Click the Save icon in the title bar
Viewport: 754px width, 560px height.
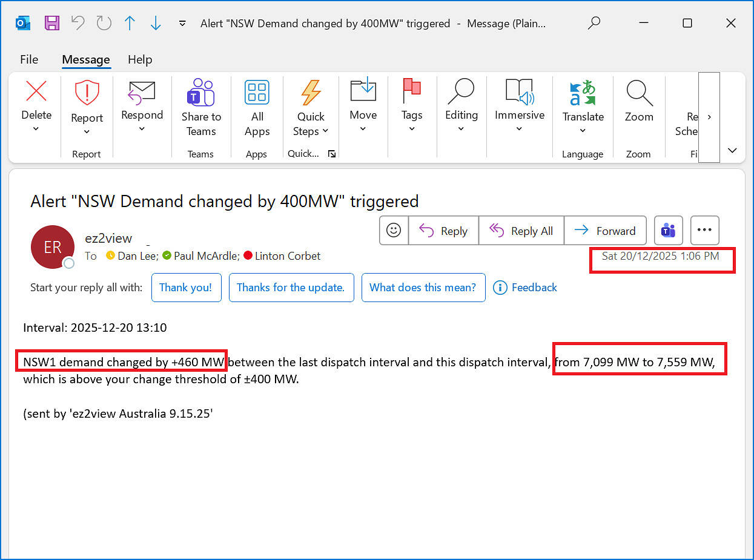pyautogui.click(x=52, y=23)
